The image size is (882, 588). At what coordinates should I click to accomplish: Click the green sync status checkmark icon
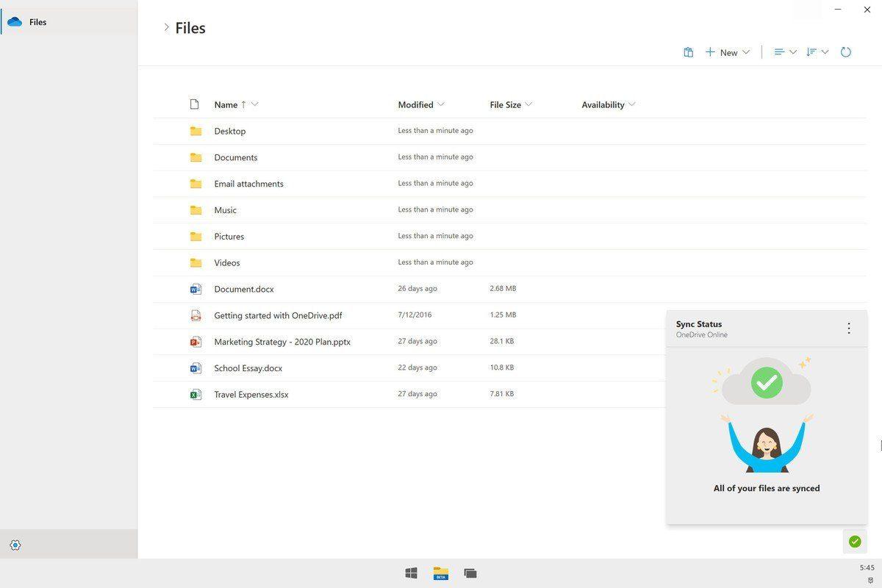point(854,542)
